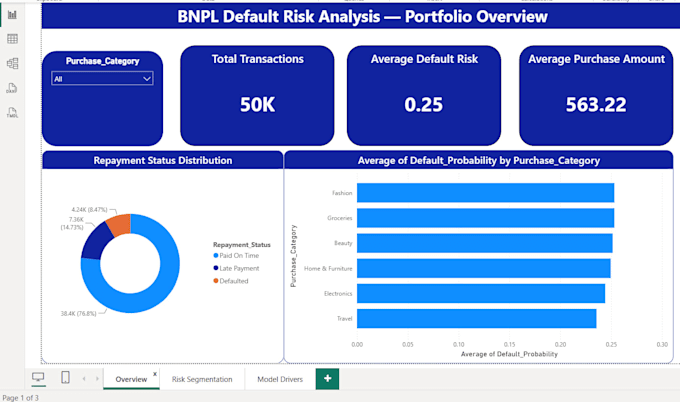This screenshot has height=402, width=680.
Task: Switch to mobile layout icon
Action: pyautogui.click(x=65, y=378)
